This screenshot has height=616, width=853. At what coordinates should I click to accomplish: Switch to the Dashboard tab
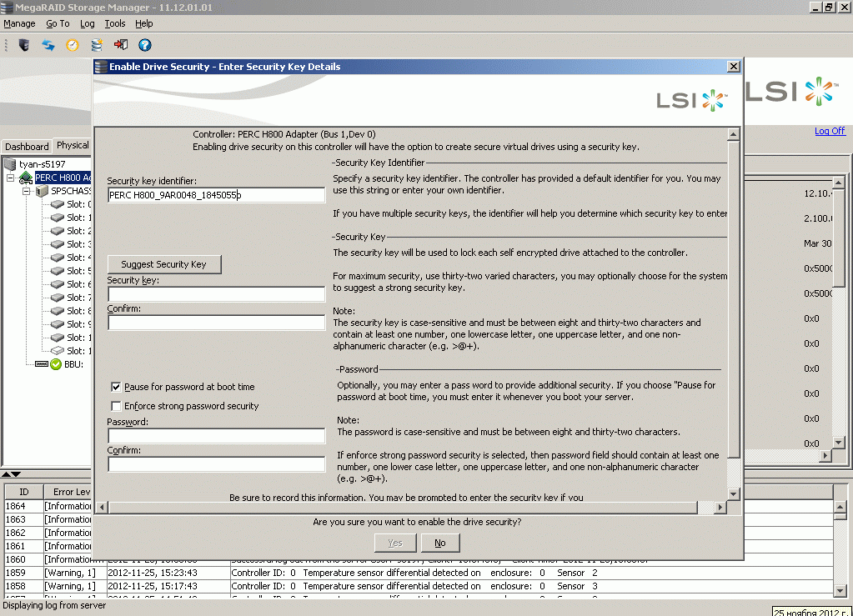27,146
